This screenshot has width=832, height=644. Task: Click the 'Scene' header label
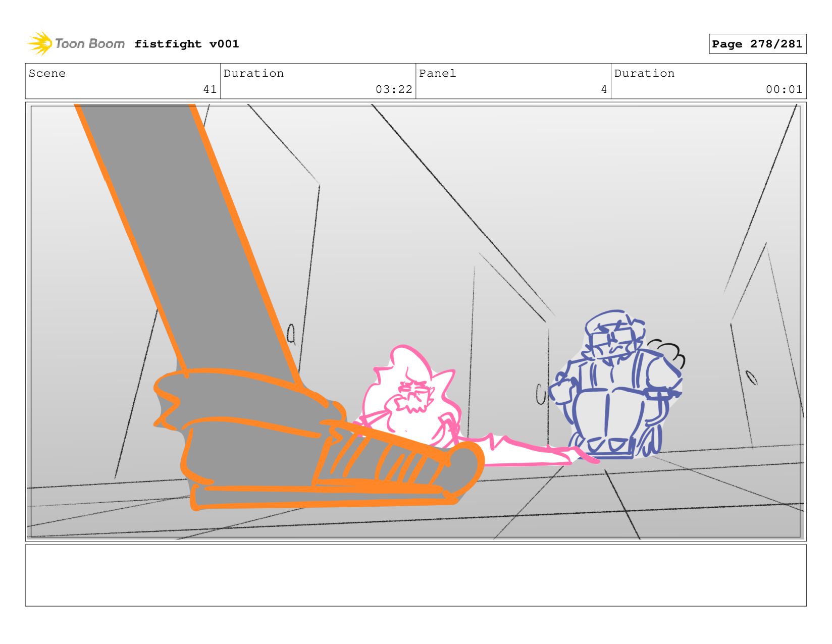pyautogui.click(x=47, y=73)
